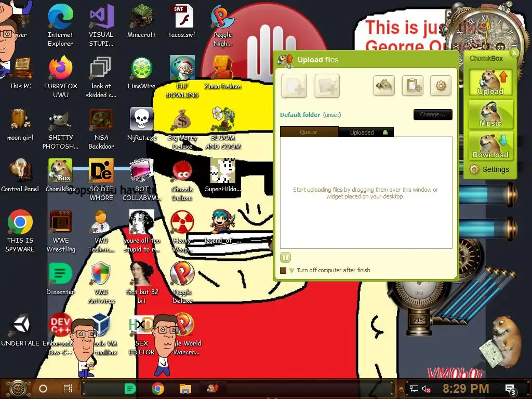Open Control Panel desktop icon
The height and width of the screenshot is (399, 532).
[20, 176]
